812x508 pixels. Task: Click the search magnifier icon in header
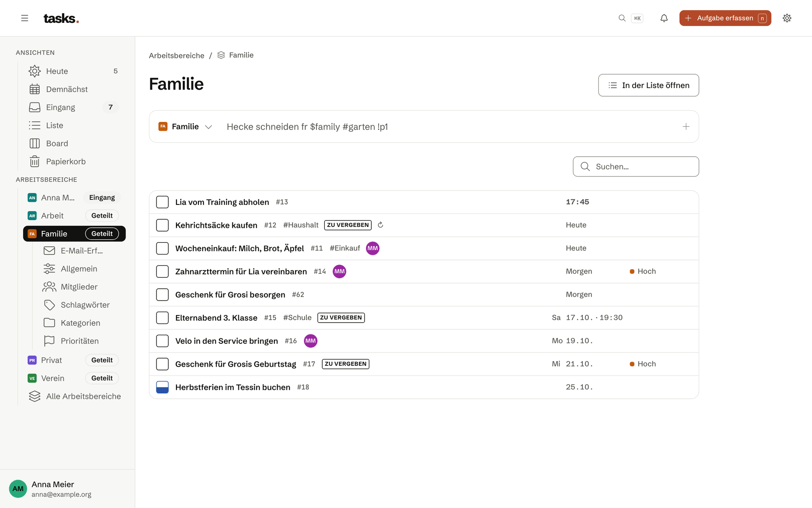[x=622, y=18]
